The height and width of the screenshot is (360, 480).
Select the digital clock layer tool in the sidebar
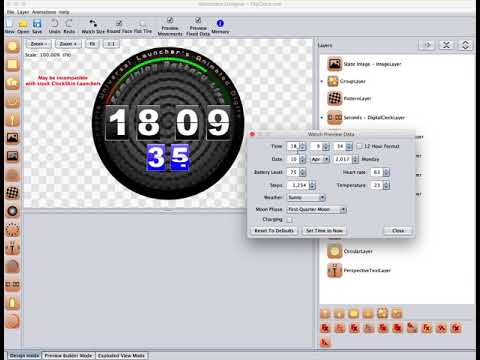click(12, 284)
